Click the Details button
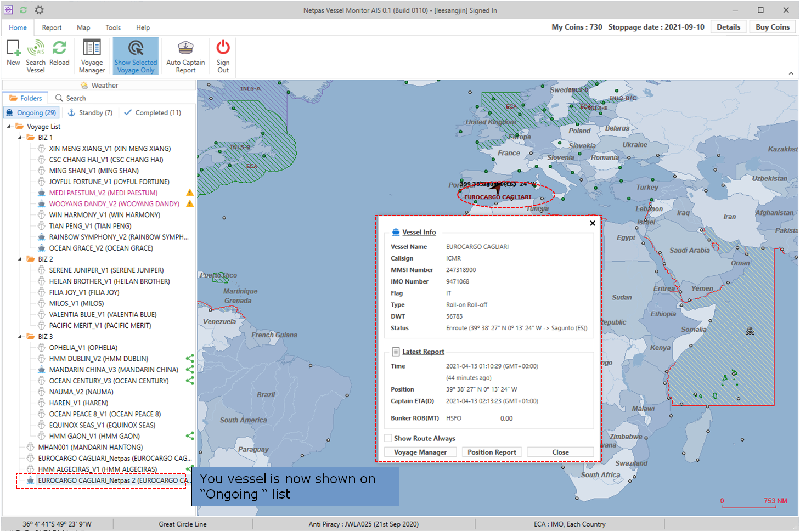 [x=728, y=27]
